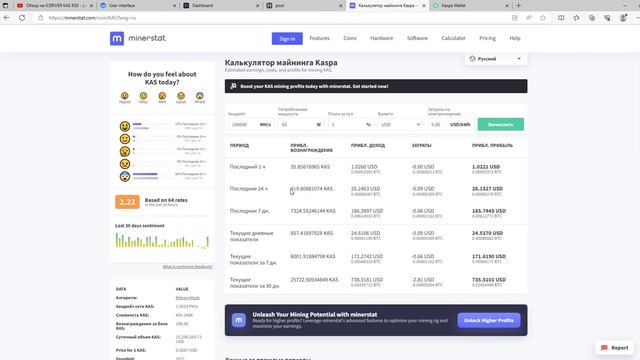
Task: Click the black boost profits banner
Action: 376,86
